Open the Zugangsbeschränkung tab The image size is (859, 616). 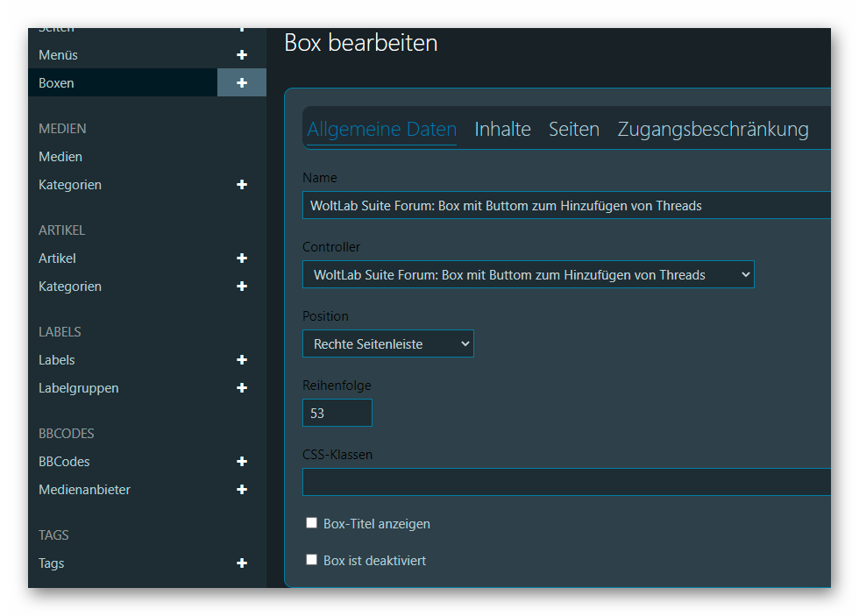pos(713,130)
